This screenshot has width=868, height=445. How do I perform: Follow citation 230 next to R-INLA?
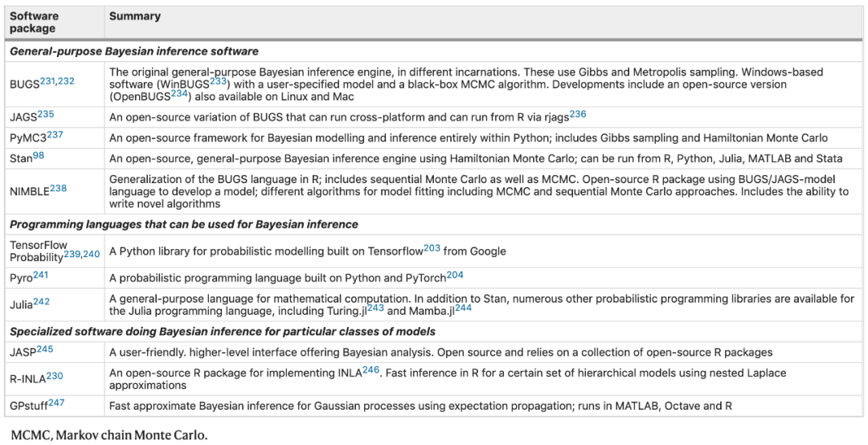pos(55,376)
